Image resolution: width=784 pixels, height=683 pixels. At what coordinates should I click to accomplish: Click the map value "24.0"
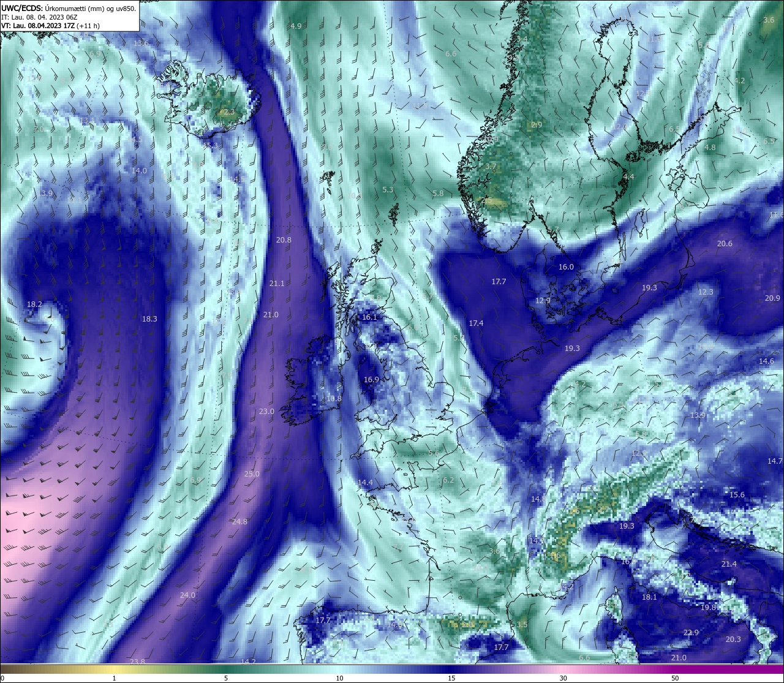click(x=187, y=595)
